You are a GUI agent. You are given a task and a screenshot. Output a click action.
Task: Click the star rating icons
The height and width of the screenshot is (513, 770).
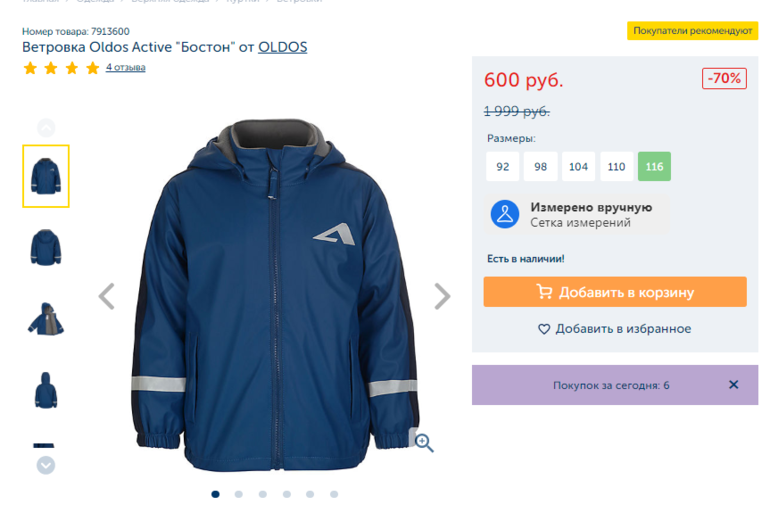coord(61,68)
